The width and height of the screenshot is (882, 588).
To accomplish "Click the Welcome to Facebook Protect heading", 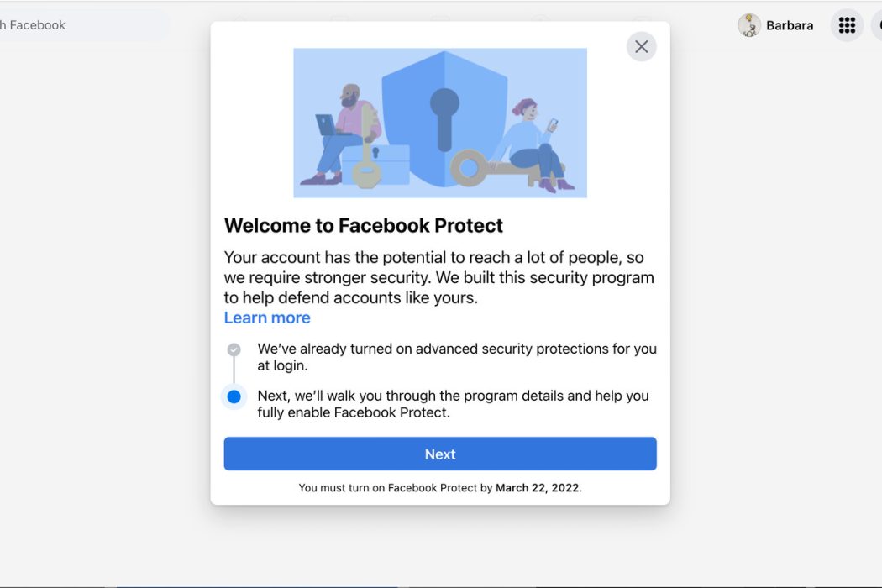I will (364, 225).
